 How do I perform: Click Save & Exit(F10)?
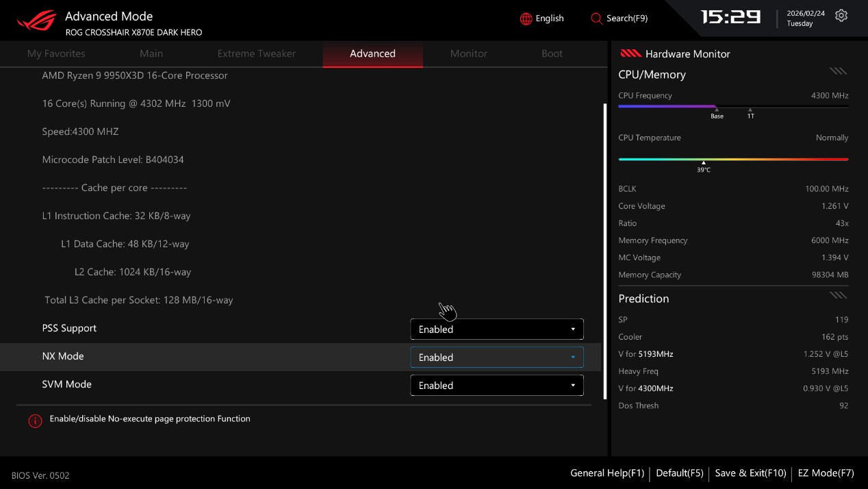[750, 473]
